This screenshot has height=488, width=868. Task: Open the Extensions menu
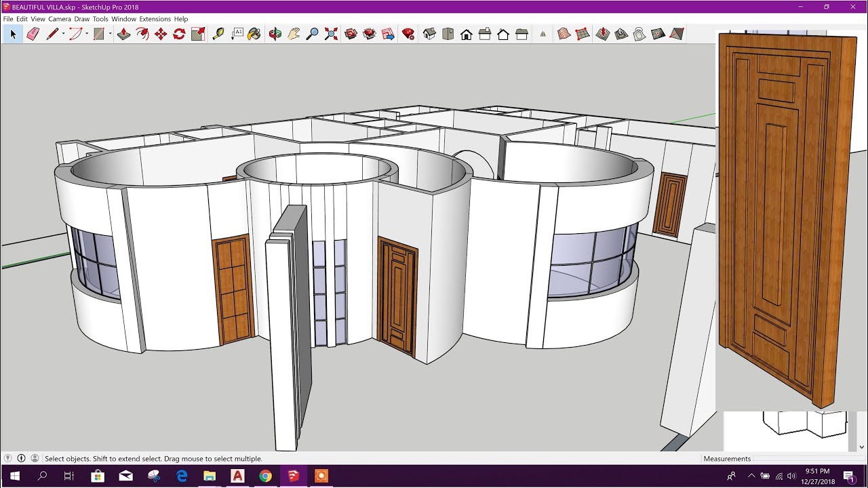click(155, 19)
